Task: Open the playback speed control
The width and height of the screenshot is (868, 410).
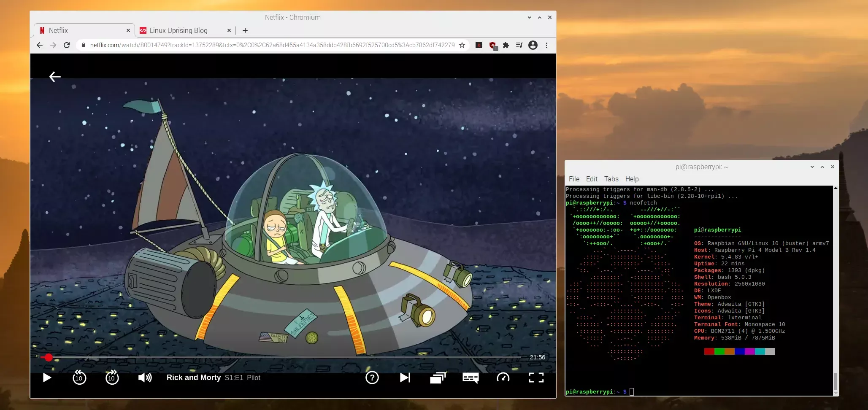Action: tap(502, 378)
